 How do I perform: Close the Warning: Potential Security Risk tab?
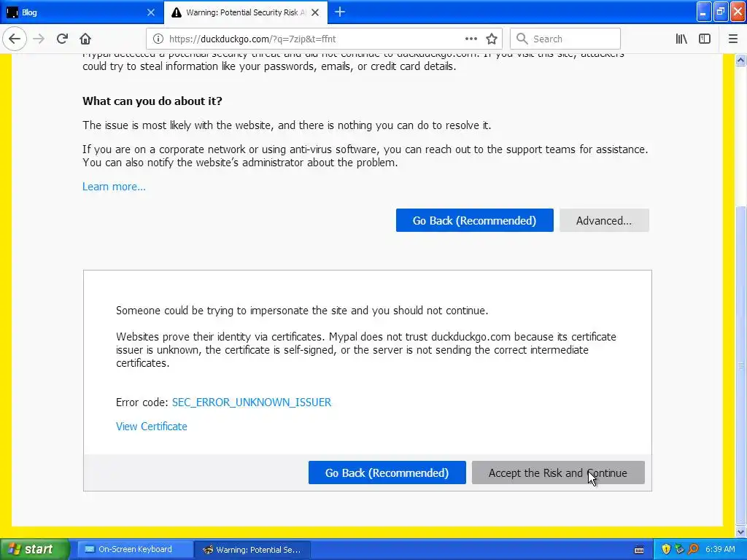[315, 12]
